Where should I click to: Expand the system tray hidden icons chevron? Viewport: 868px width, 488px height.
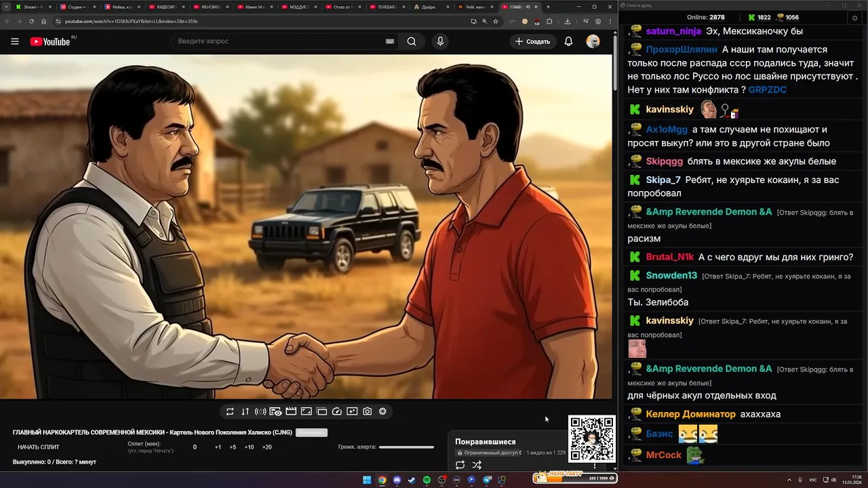click(789, 480)
